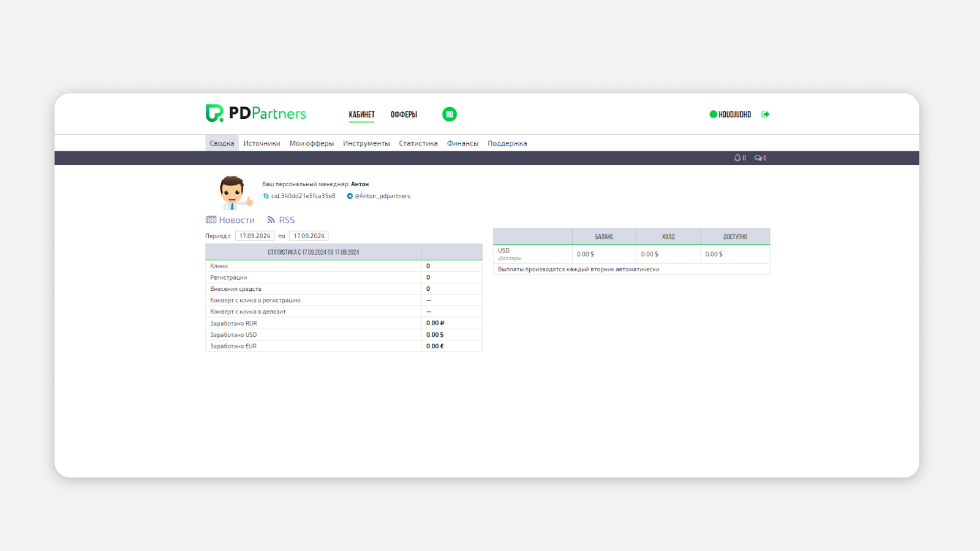980x551 pixels.
Task: Click the Skype icon beside cid contact
Action: tap(266, 196)
